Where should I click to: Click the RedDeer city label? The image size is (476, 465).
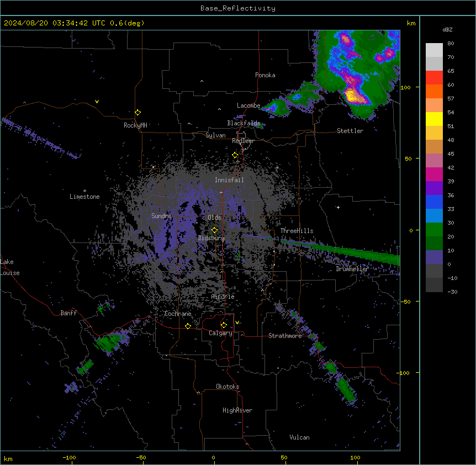coord(243,141)
